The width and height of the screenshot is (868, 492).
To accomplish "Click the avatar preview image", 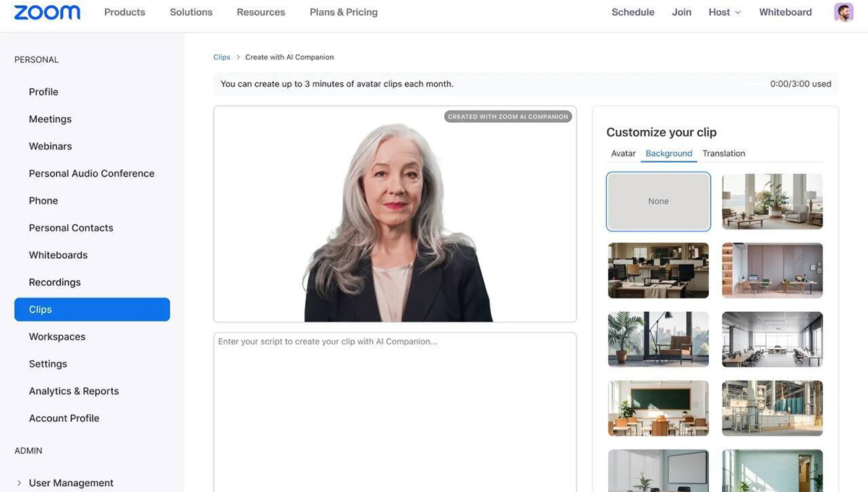I will tap(395, 214).
